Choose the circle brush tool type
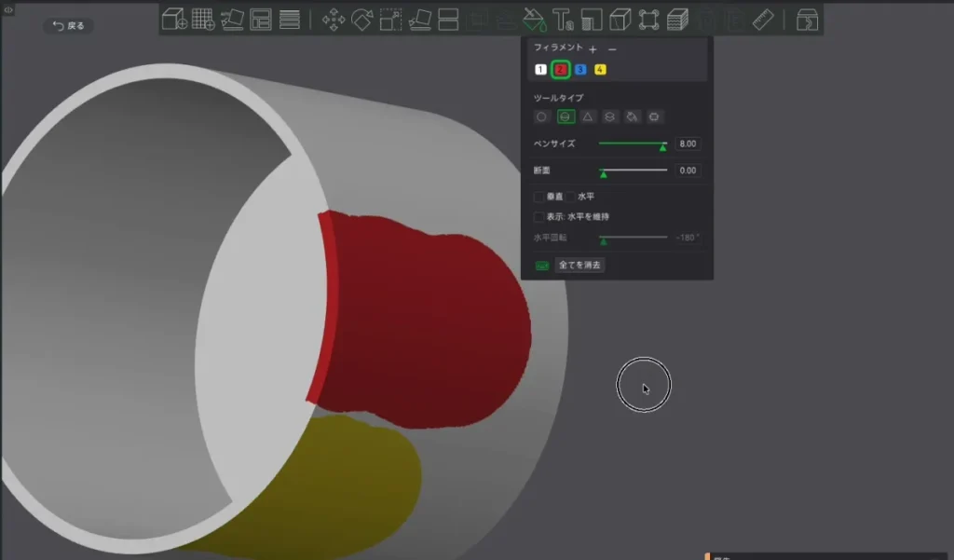The height and width of the screenshot is (560, 954). click(x=541, y=116)
